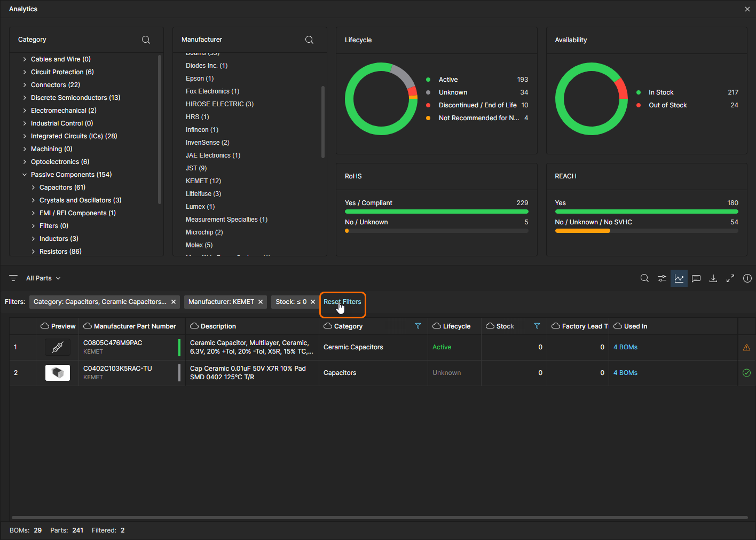Remove the Stock ≤ 0 filter chip
756x540 pixels.
click(x=313, y=302)
